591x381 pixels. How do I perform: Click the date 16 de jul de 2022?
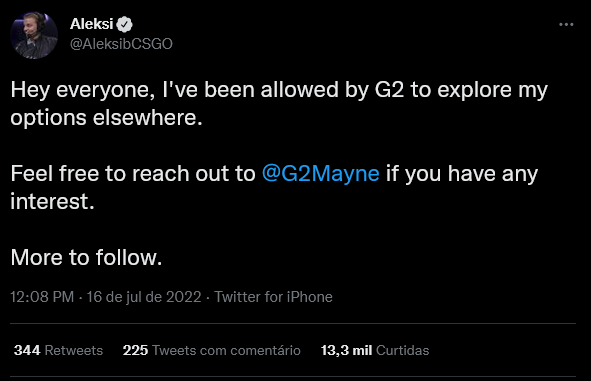click(144, 297)
